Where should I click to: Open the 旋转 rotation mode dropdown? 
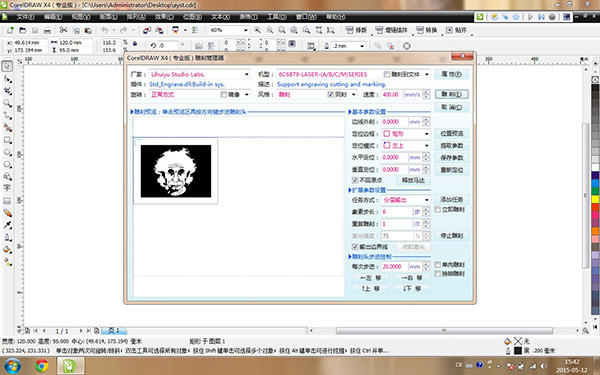pos(247,95)
